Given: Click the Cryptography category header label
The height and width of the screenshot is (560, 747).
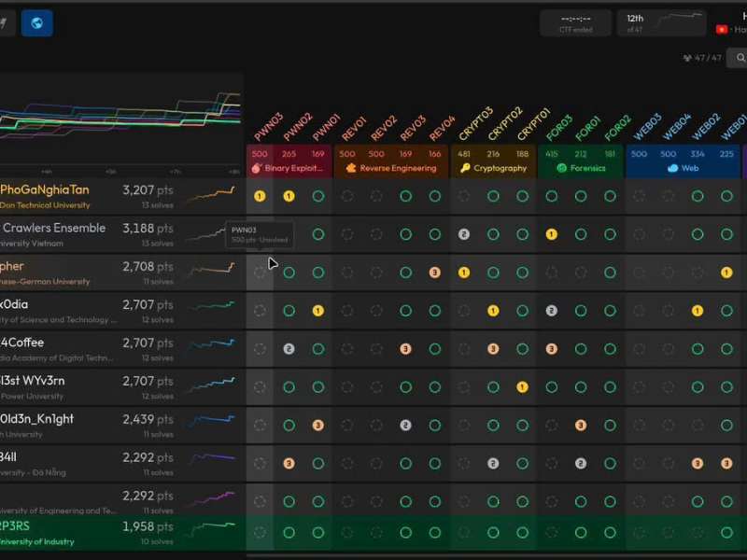Looking at the screenshot, I should (500, 168).
